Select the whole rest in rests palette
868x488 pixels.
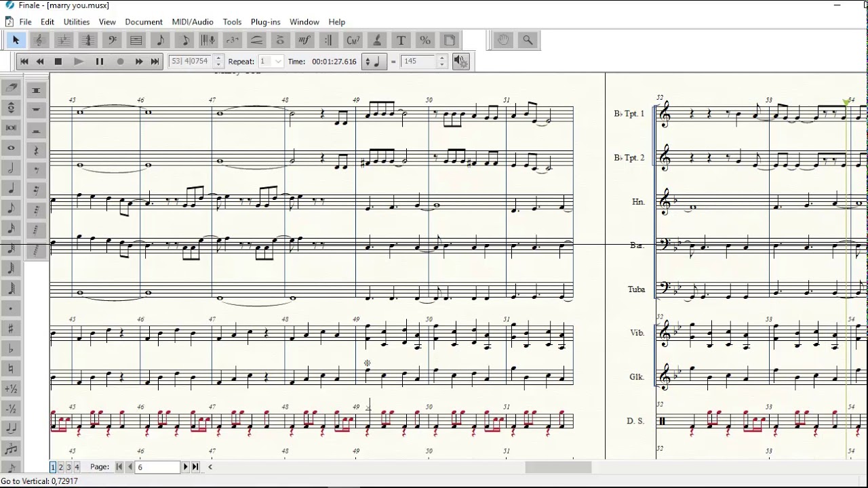(x=36, y=110)
